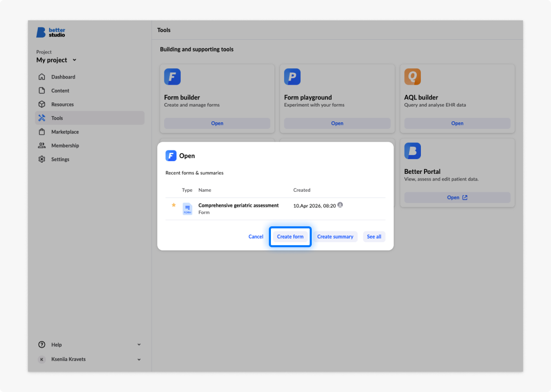
Task: Cancel the Open dialog
Action: pos(256,237)
